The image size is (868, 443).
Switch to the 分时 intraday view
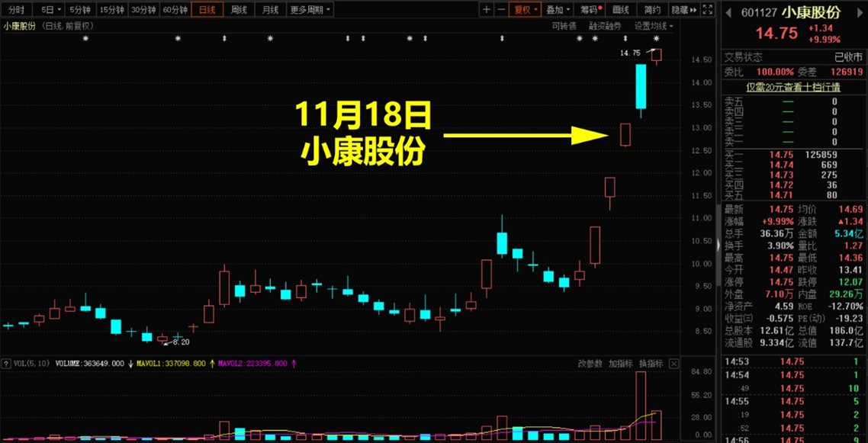click(17, 9)
